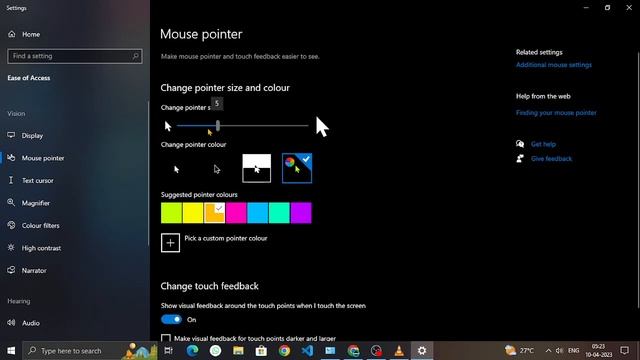Show hidden system tray icons
640x360 pixels.
pyautogui.click(x=548, y=351)
